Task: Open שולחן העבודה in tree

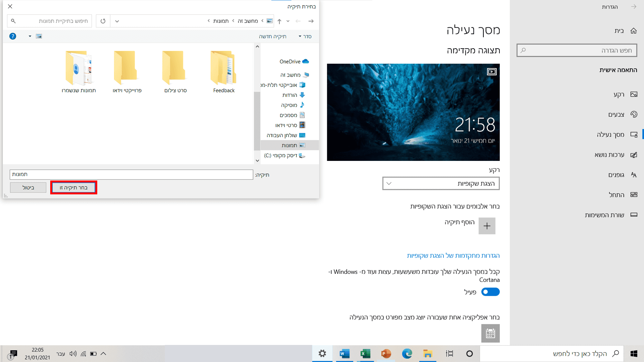Action: click(286, 135)
